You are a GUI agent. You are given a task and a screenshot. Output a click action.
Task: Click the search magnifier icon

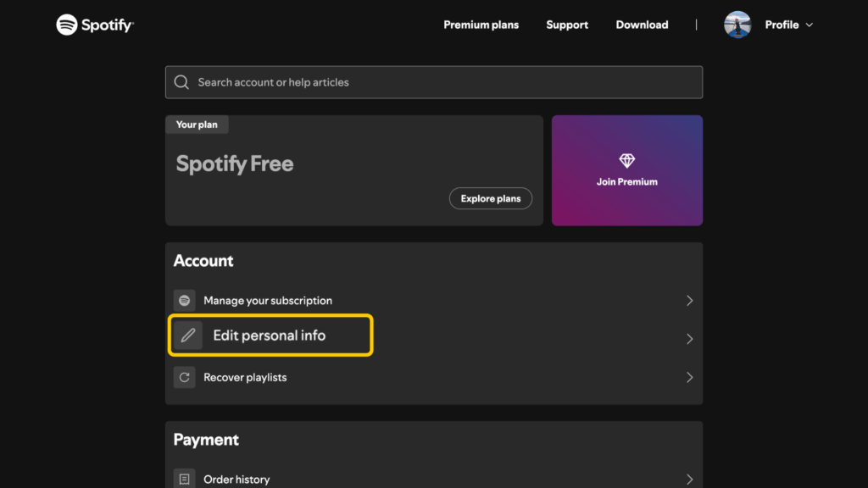[x=181, y=82]
